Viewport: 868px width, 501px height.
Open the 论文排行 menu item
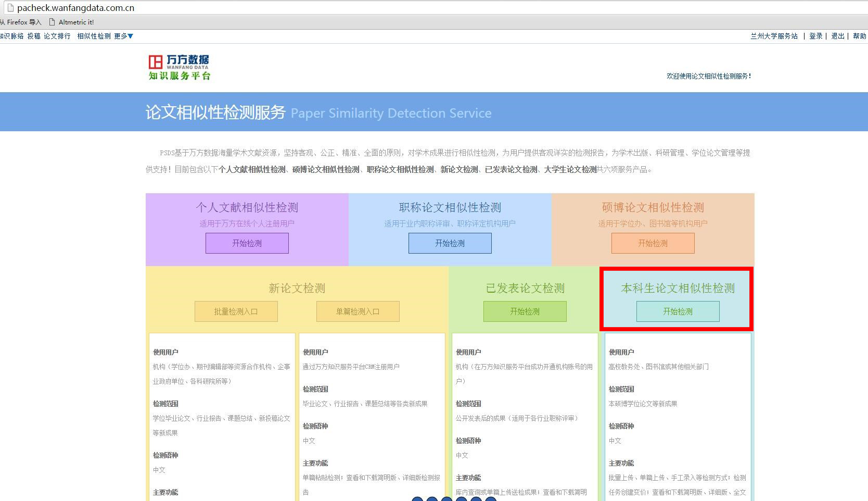tap(57, 36)
